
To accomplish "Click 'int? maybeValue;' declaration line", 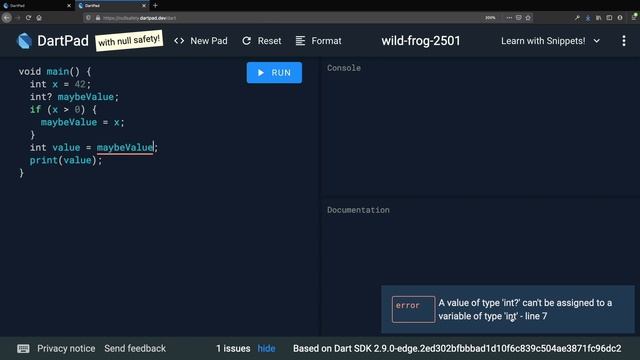I will 74,97.
